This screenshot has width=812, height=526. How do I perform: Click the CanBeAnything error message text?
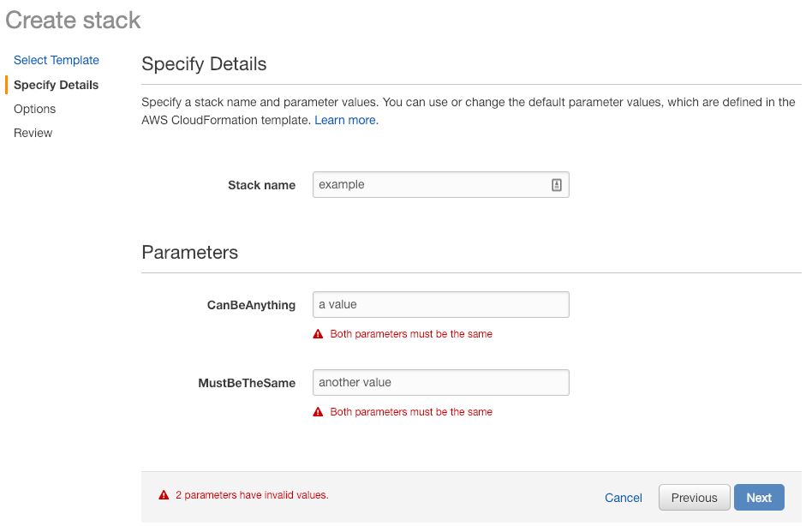[x=411, y=334]
